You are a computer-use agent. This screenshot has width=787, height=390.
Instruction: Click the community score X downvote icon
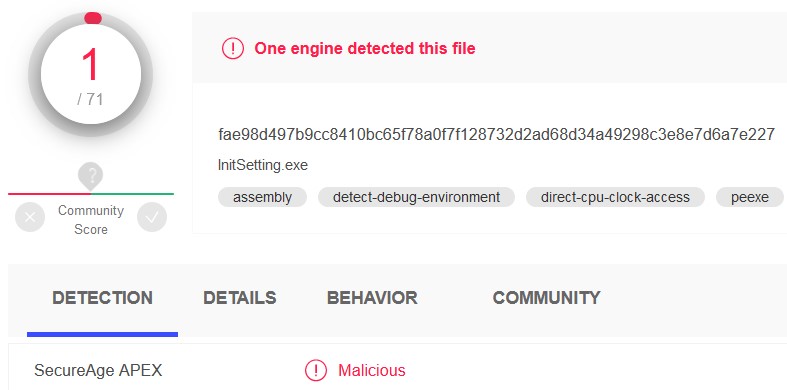click(30, 217)
